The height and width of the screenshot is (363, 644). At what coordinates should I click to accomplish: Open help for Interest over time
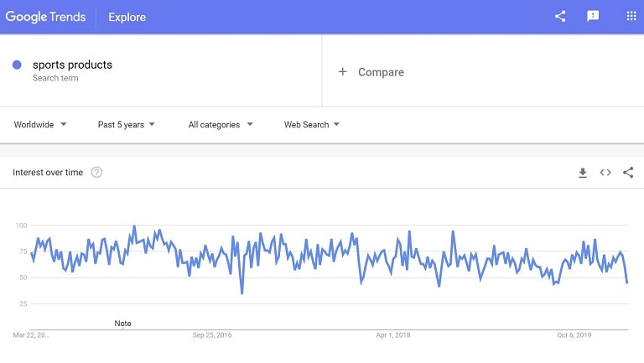point(96,172)
